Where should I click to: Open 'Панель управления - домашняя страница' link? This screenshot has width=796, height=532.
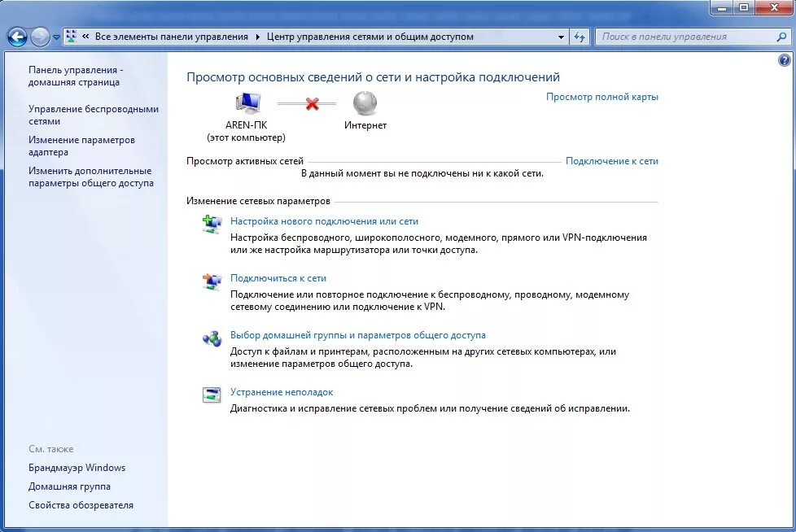tap(76, 76)
